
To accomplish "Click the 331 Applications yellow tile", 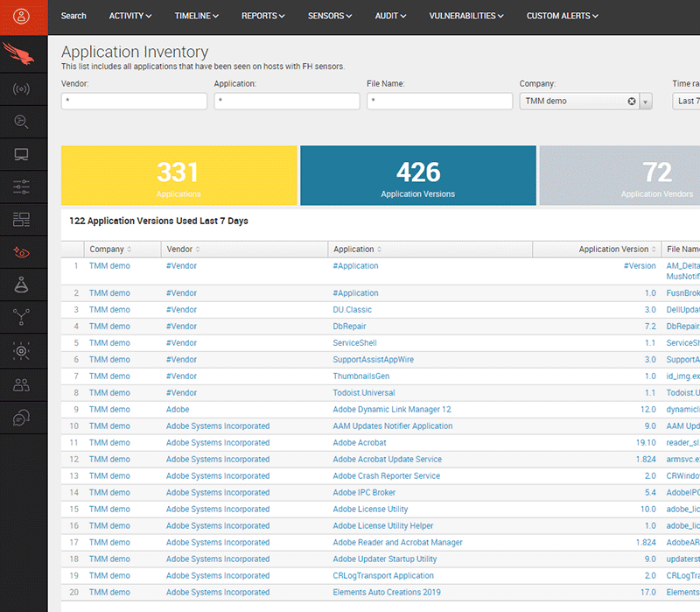I will coord(179,176).
